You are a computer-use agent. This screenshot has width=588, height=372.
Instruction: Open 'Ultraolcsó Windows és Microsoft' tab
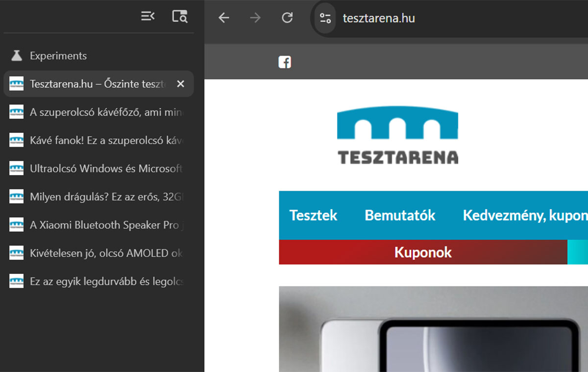pos(105,169)
